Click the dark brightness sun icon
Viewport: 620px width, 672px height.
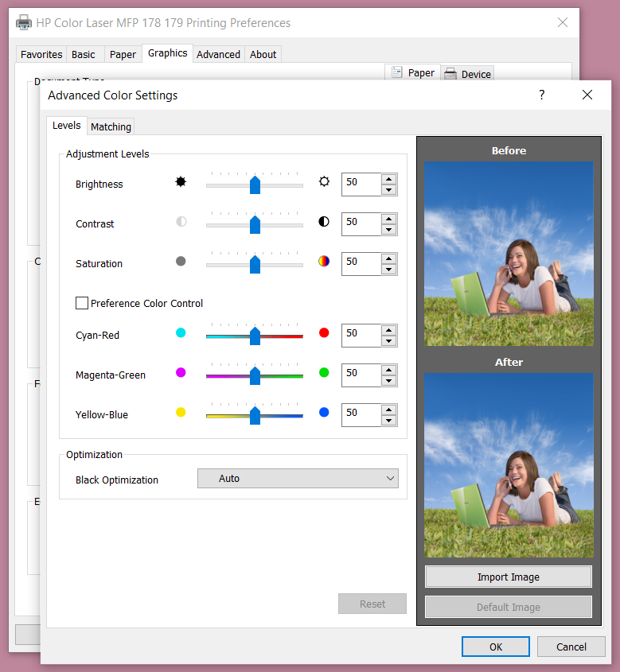[181, 181]
